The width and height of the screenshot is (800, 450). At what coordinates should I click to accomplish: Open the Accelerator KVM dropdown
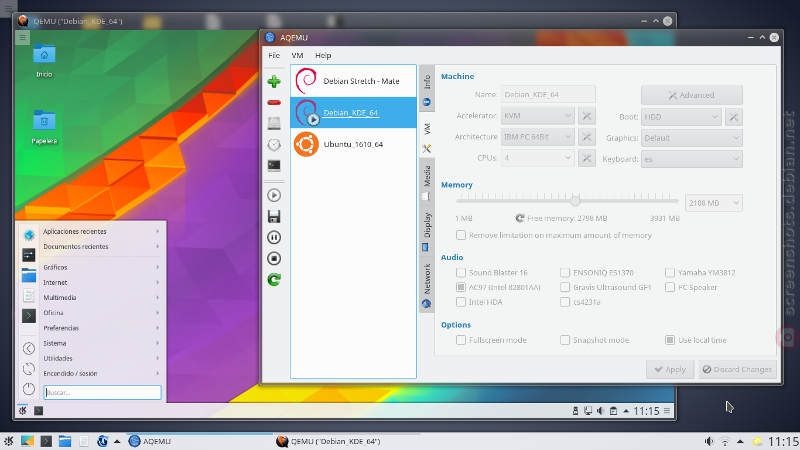click(x=538, y=116)
